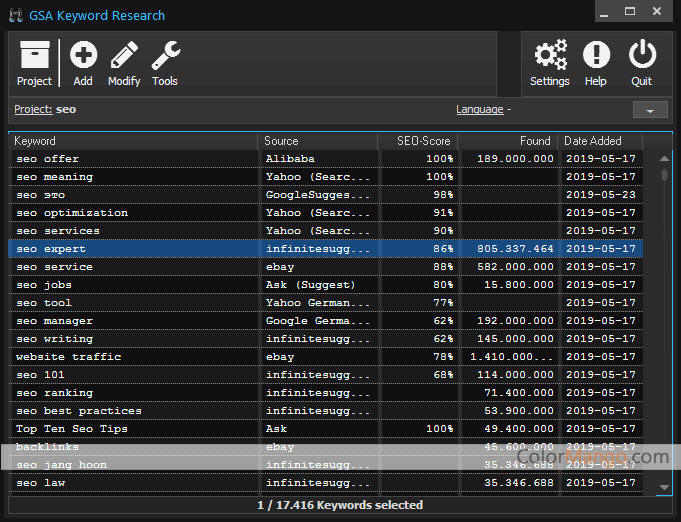Select the 'seo tool' keyword

44,303
